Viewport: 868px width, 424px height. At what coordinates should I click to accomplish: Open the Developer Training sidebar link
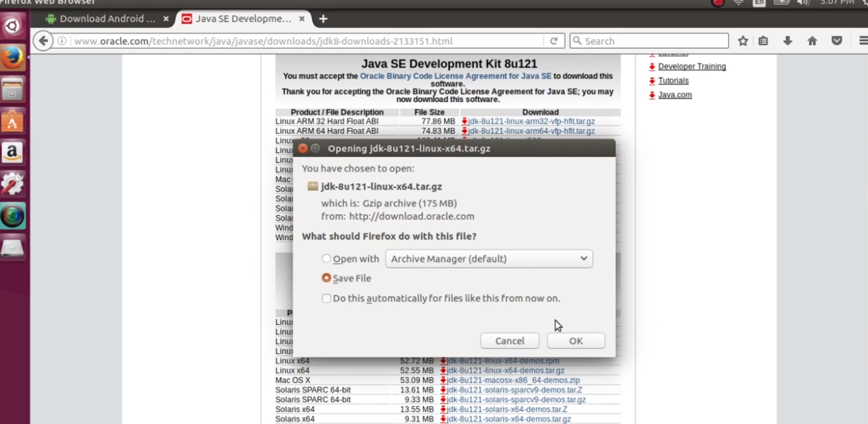click(692, 67)
